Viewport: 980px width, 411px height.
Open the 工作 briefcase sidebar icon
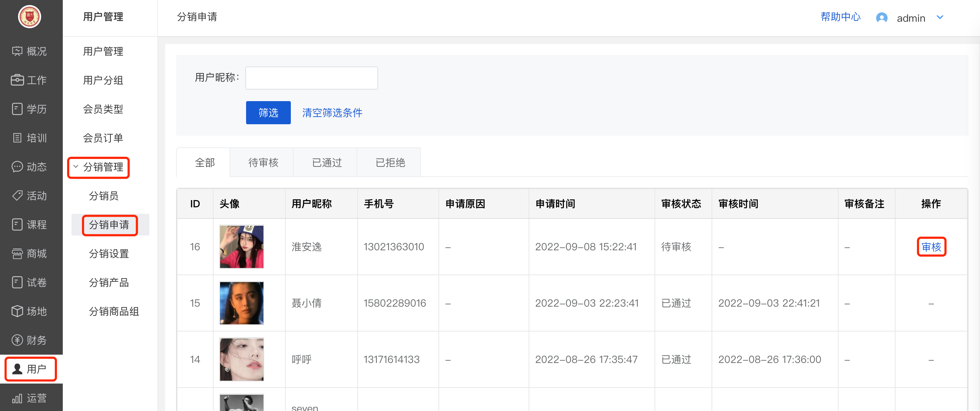click(x=17, y=80)
